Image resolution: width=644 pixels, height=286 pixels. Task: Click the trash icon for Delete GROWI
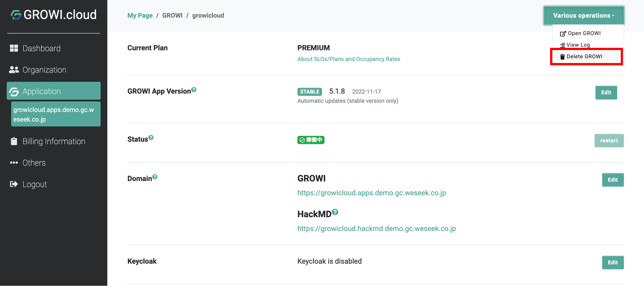(x=562, y=57)
